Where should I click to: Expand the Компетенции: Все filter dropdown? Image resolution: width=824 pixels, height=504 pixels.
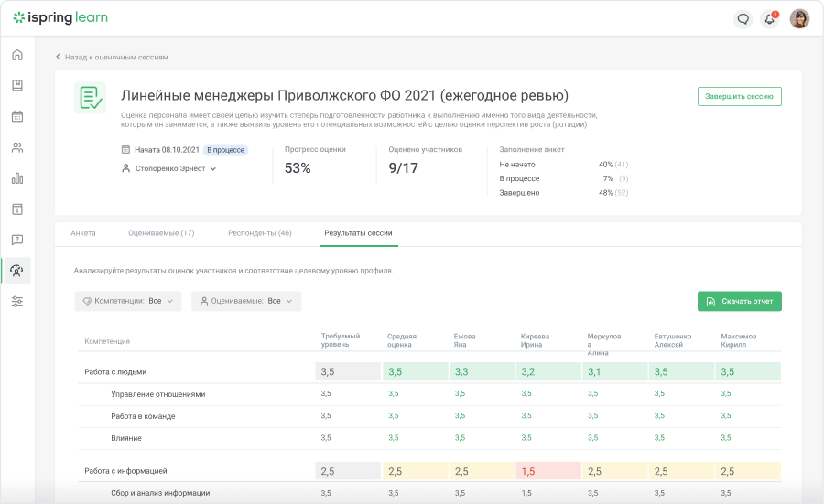point(128,301)
